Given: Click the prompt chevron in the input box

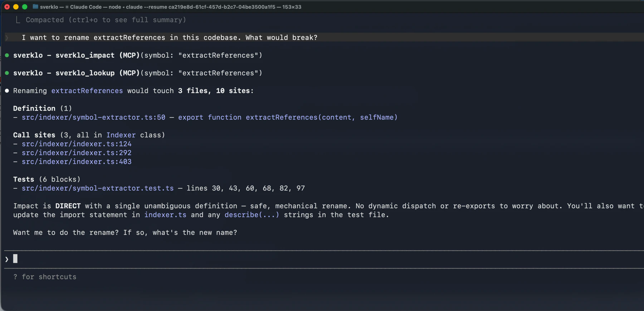Looking at the screenshot, I should coord(7,259).
